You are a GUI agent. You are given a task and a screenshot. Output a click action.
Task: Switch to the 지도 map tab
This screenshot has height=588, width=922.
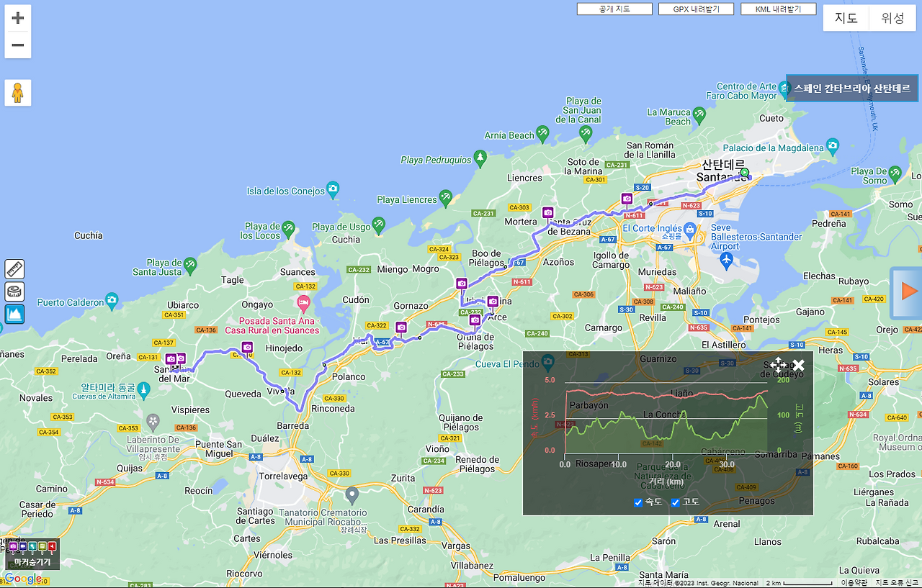(x=846, y=19)
